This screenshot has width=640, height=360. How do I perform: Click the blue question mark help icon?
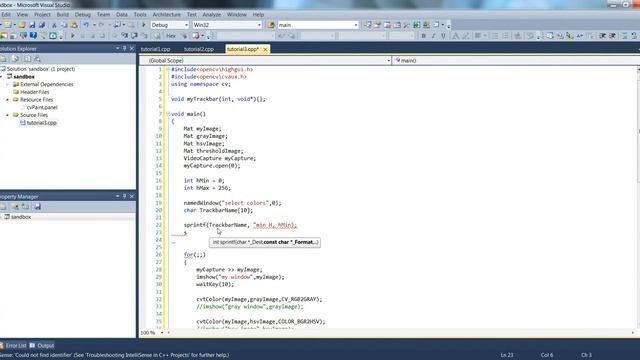[x=33, y=36]
